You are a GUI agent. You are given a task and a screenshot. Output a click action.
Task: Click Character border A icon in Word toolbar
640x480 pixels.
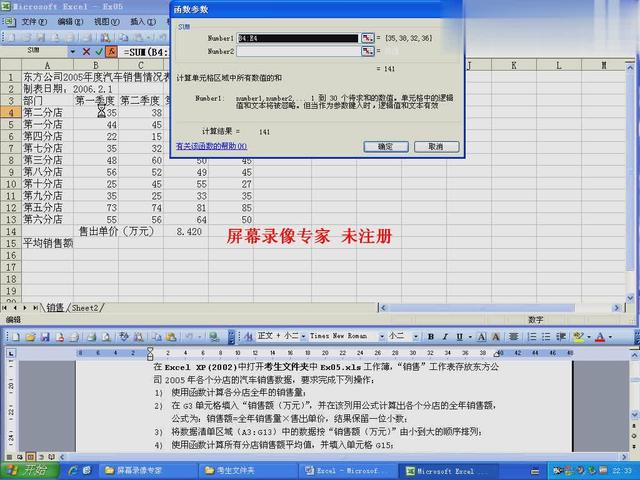[x=482, y=337]
